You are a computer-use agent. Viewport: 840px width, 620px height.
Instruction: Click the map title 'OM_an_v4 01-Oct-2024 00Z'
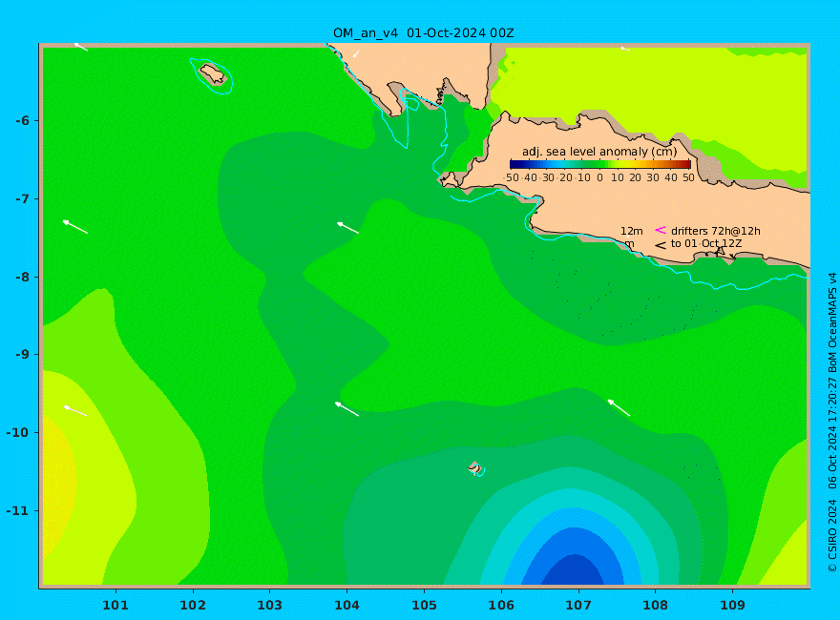tap(423, 32)
